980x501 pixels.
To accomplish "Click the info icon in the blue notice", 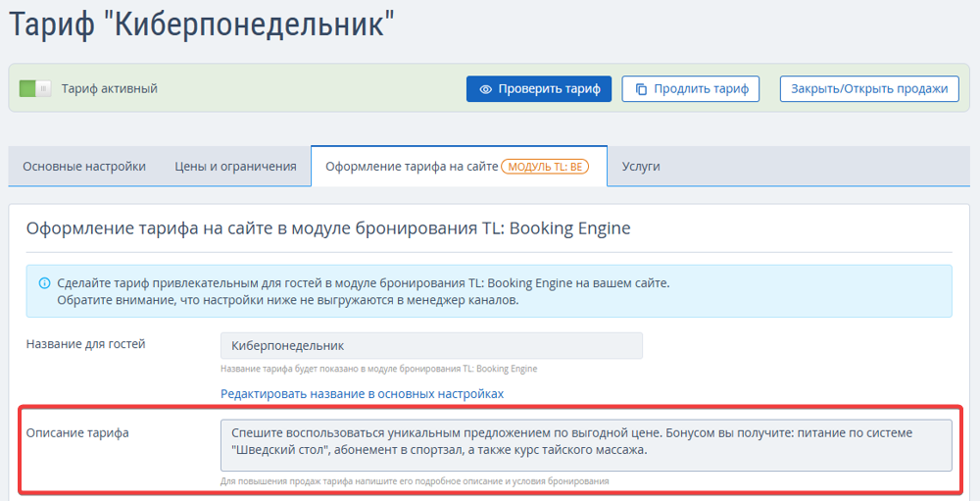I will tap(44, 283).
